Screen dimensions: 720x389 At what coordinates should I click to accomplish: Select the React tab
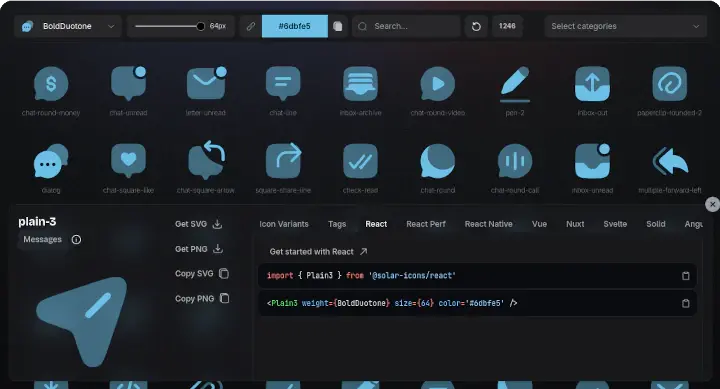[x=376, y=224]
